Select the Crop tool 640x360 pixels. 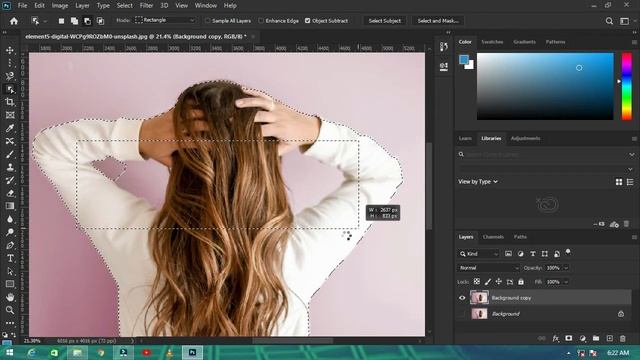click(x=10, y=102)
